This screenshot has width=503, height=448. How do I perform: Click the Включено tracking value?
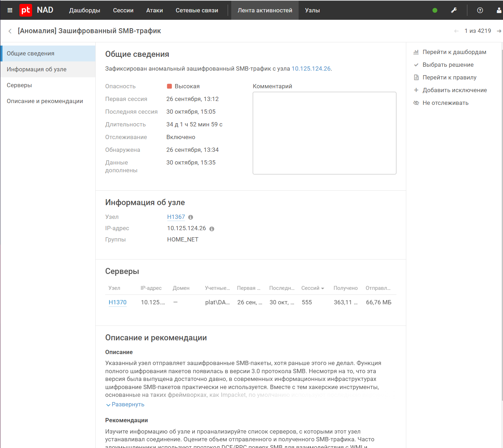tap(181, 137)
